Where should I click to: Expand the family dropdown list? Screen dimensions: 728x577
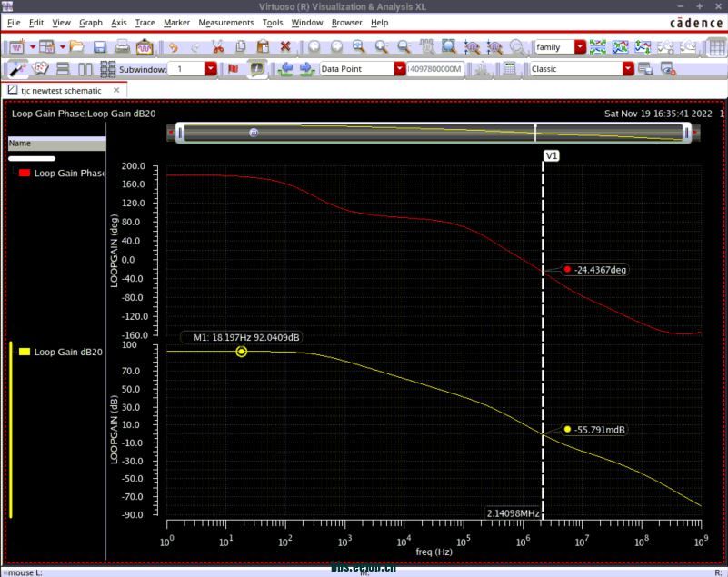(580, 46)
